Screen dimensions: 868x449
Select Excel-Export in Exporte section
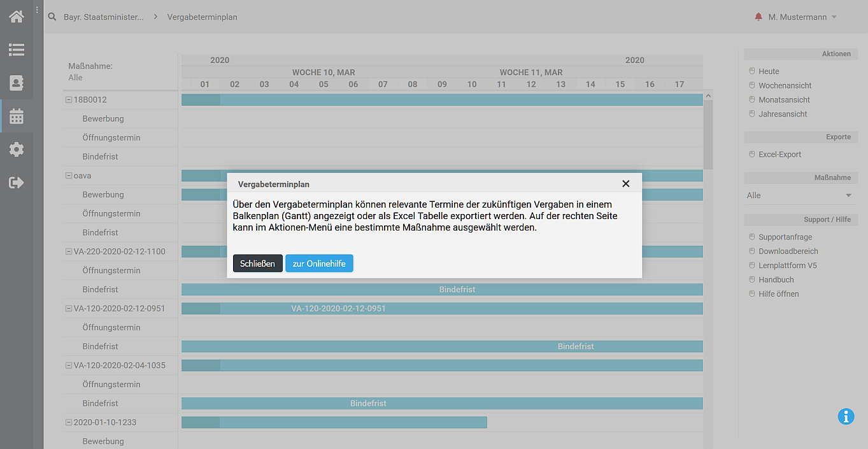779,155
